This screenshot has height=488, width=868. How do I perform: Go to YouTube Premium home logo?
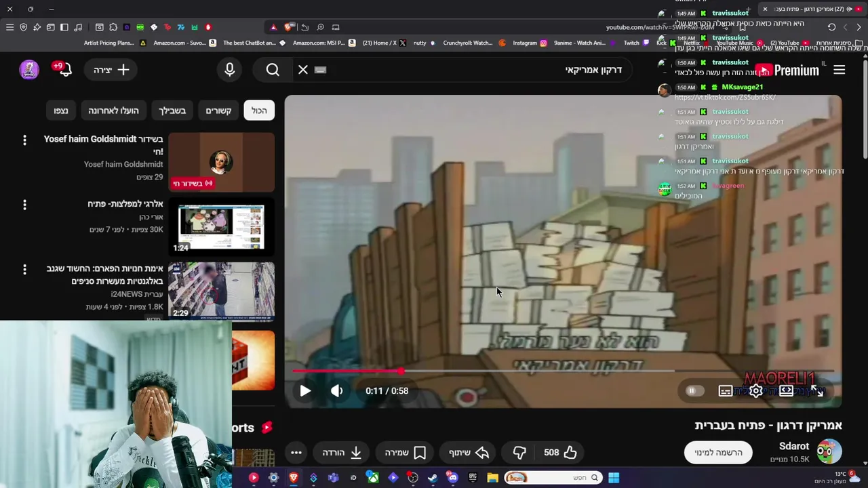(x=787, y=70)
